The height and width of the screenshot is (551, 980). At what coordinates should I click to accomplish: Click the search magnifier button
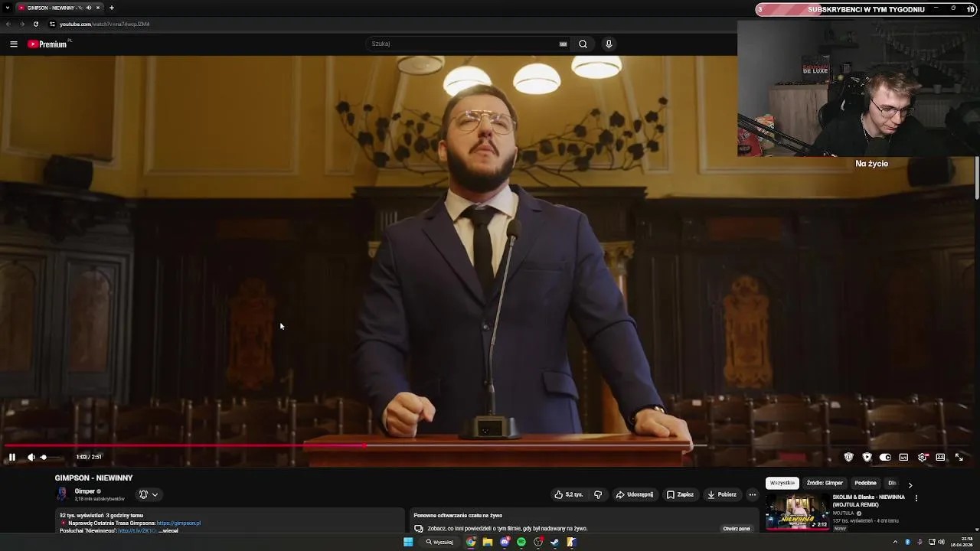coord(583,44)
